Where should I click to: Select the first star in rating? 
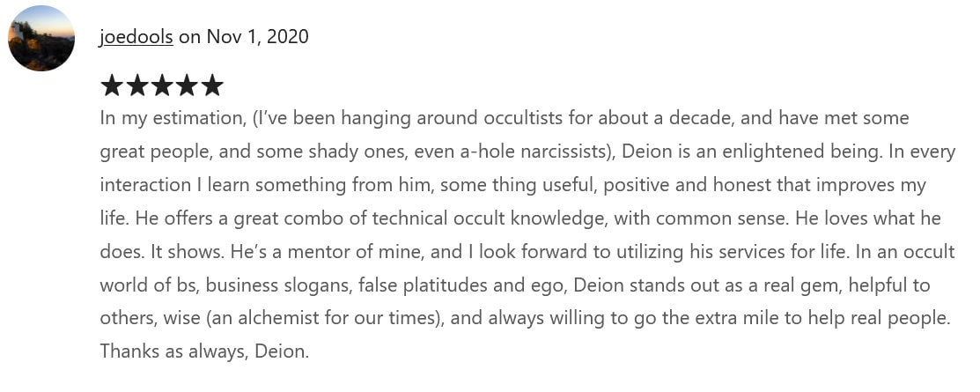tap(112, 85)
